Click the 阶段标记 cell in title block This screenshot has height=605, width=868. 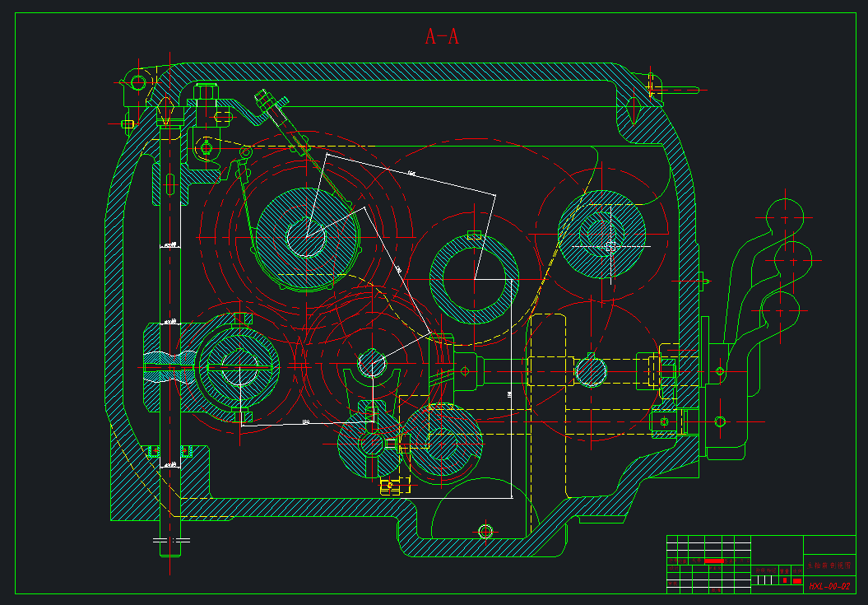[x=766, y=570]
